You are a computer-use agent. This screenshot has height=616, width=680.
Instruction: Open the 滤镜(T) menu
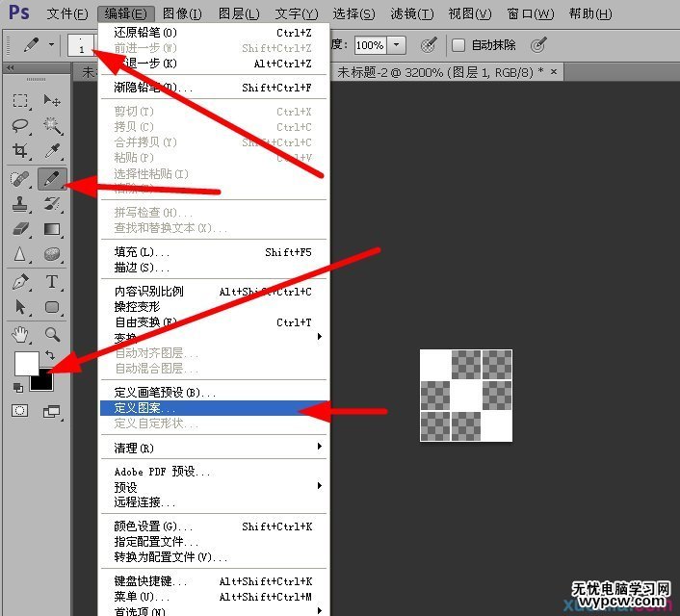click(x=412, y=13)
